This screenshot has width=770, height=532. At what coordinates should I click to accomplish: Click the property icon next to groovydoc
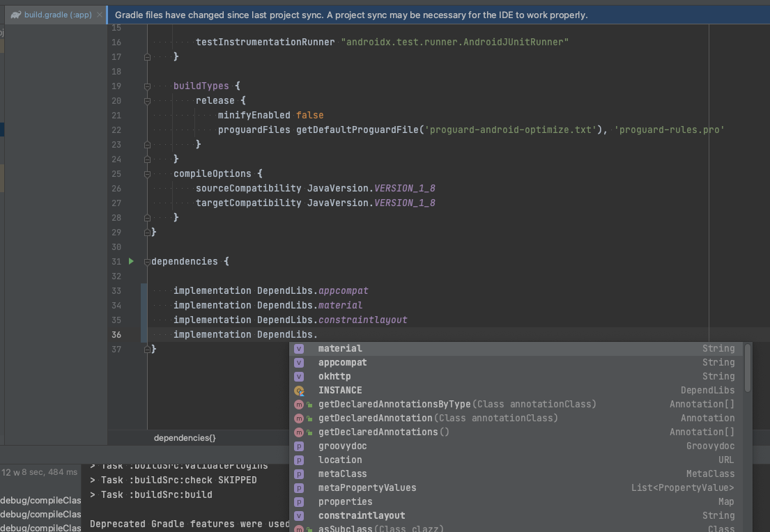point(299,446)
